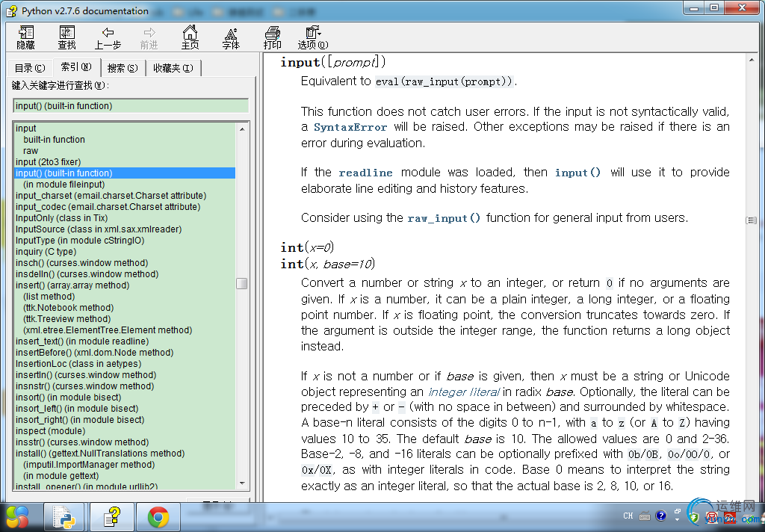Select the '(ttk.Treeview method)' sub-entry

pyautogui.click(x=66, y=319)
